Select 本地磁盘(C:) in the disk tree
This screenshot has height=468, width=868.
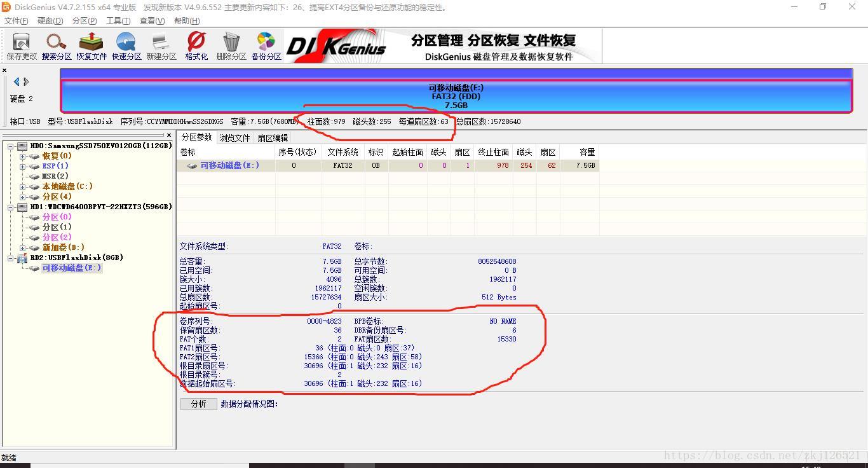click(x=67, y=186)
